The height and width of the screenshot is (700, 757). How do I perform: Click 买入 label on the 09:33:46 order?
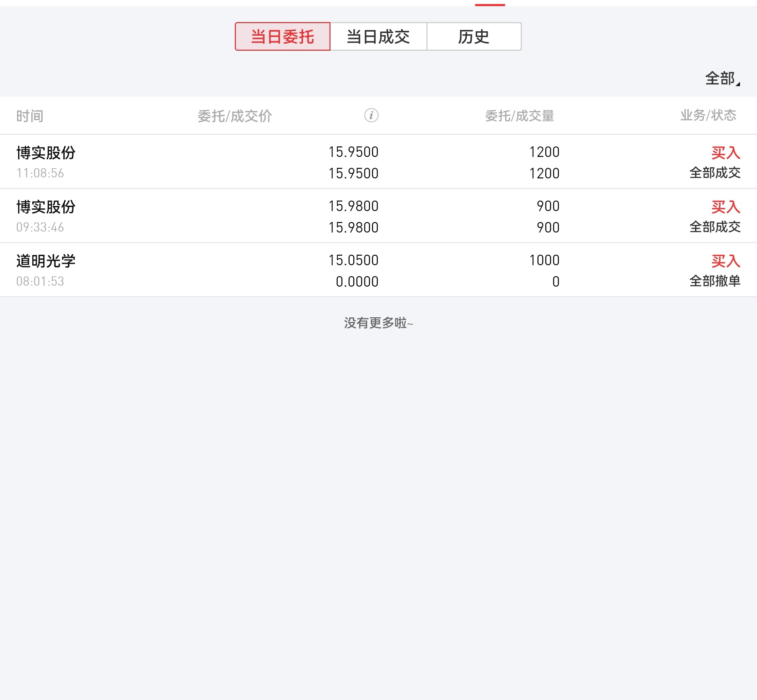725,207
